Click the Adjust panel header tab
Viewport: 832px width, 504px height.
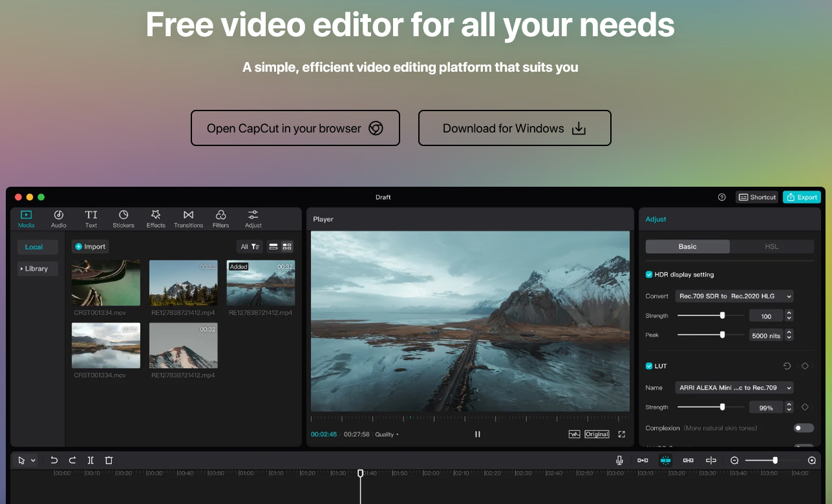(656, 219)
